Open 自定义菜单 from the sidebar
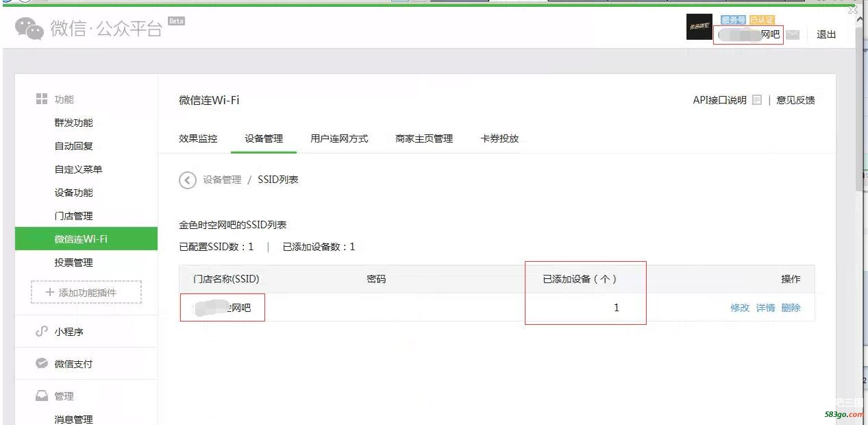868x425 pixels. click(x=78, y=169)
